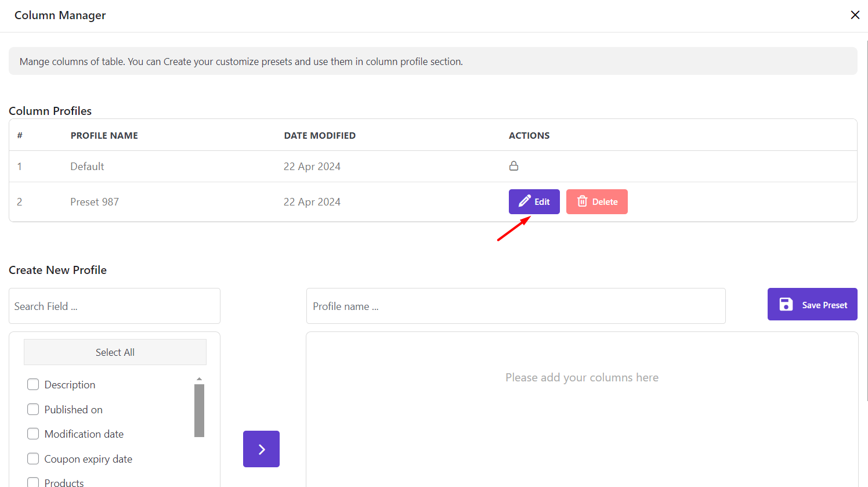The image size is (868, 487).
Task: Enable the Description checkbox
Action: [34, 385]
